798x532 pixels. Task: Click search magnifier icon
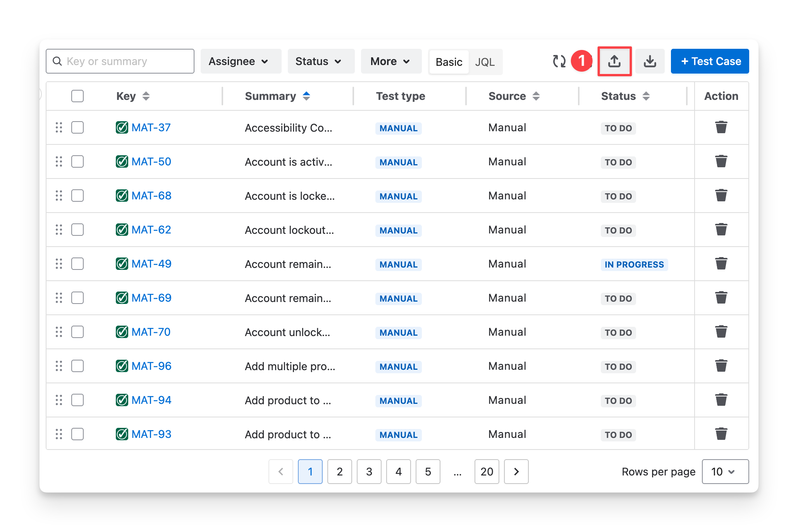pos(57,61)
